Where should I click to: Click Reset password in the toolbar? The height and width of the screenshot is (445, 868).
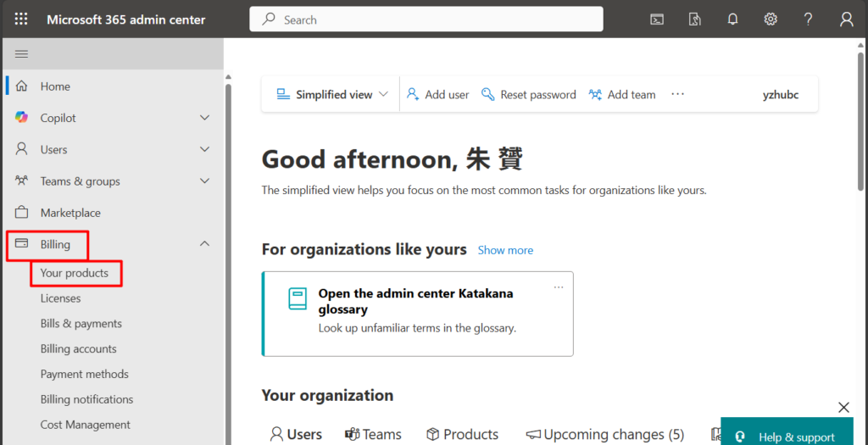(x=528, y=95)
